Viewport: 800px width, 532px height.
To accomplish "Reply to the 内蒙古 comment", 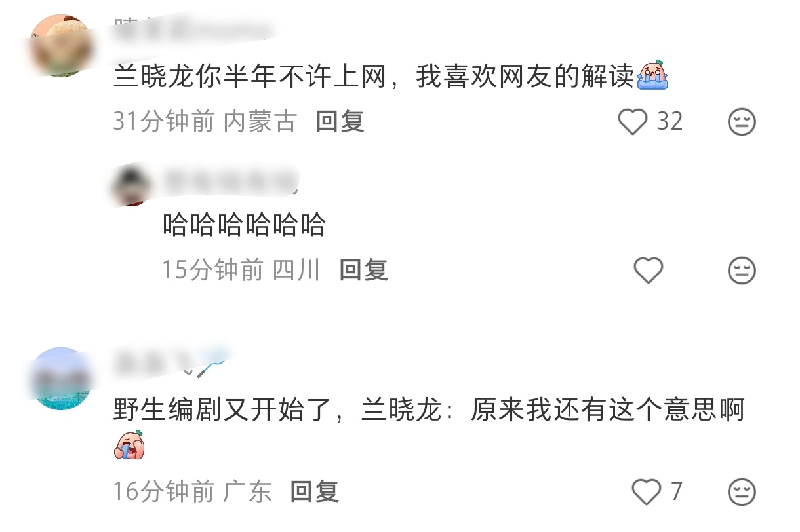I will click(x=340, y=122).
